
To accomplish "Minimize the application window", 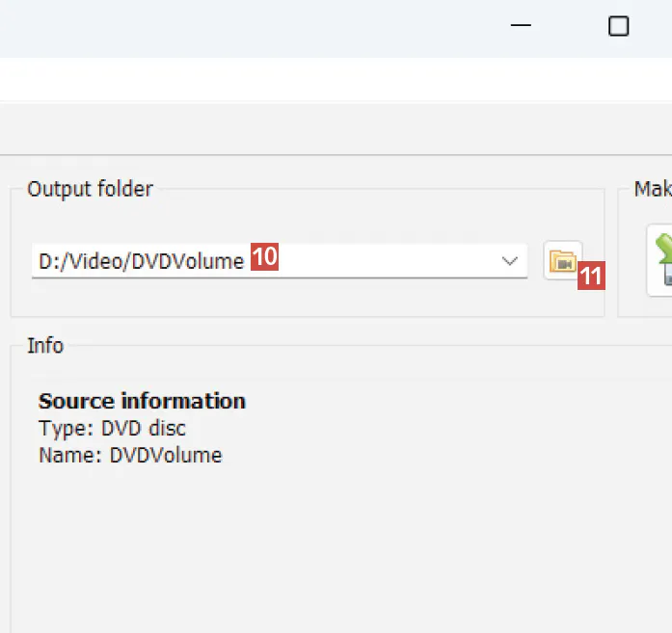I will pos(521,27).
